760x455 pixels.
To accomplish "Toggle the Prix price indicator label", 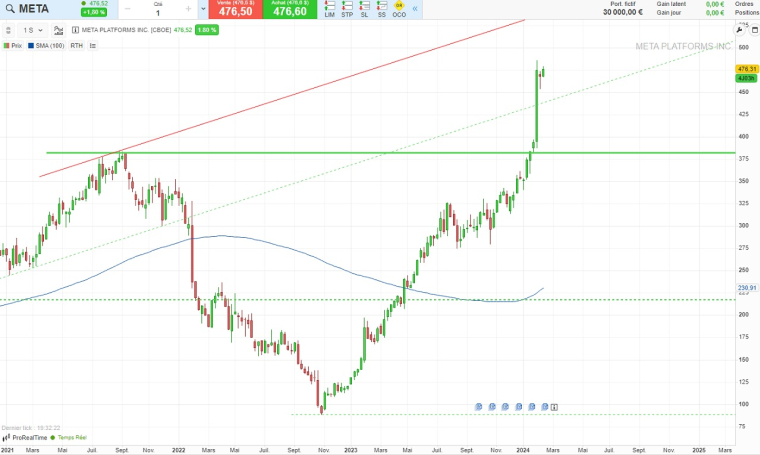I will (x=13, y=46).
